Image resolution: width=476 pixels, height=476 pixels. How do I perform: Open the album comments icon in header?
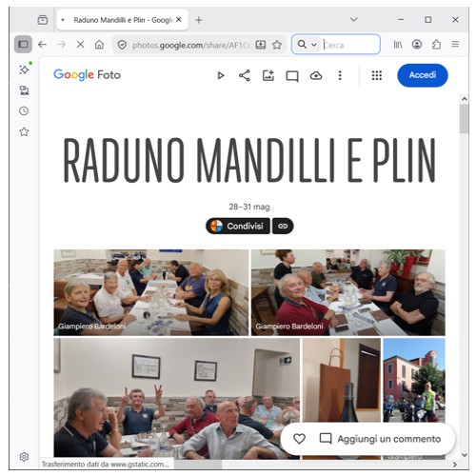(292, 76)
